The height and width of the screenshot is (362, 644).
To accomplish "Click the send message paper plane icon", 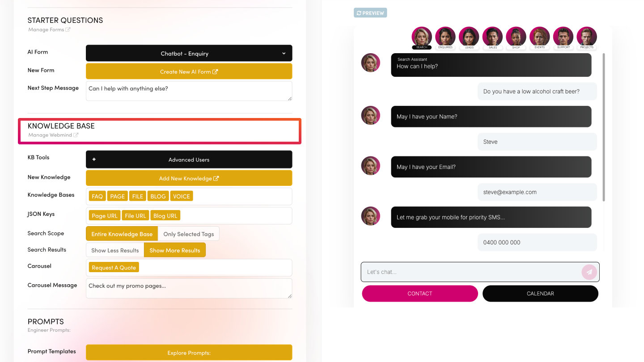I will click(x=589, y=272).
